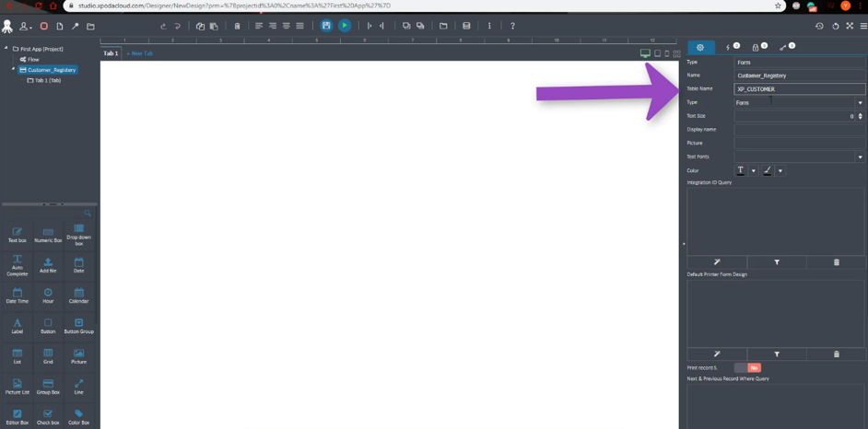Open the events lightning tab in properties

coord(732,47)
